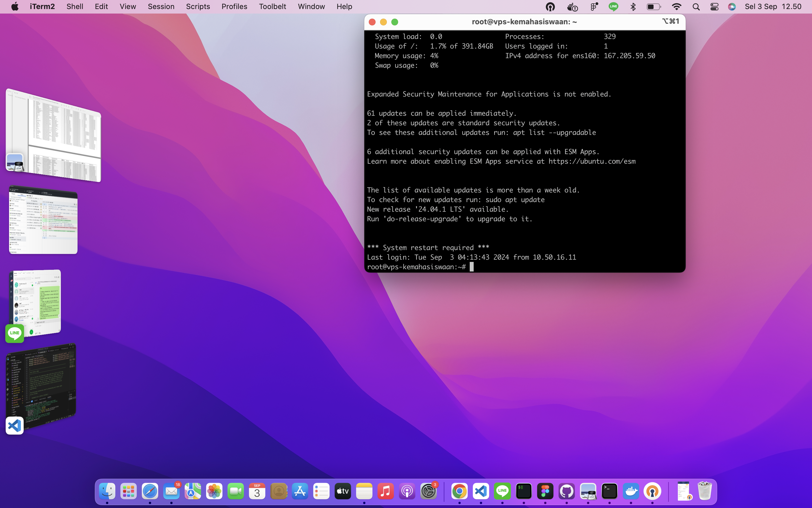
Task: Open Notes from the Dock
Action: 364,491
